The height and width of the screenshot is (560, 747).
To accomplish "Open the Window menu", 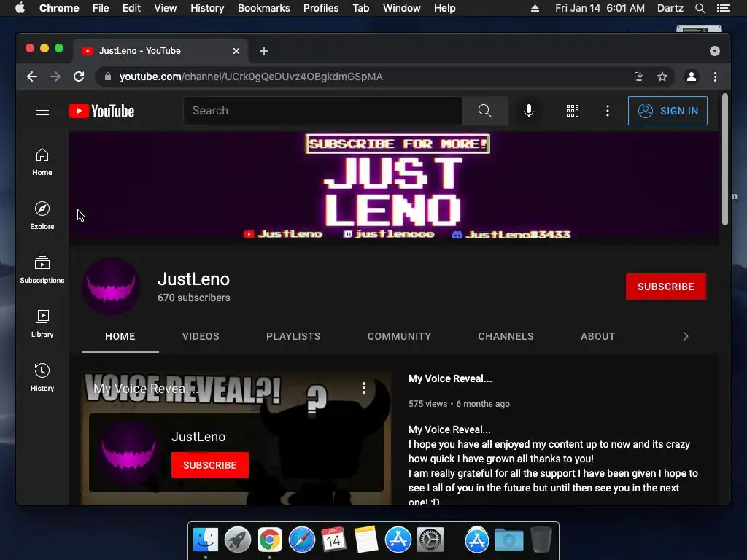I will click(402, 8).
